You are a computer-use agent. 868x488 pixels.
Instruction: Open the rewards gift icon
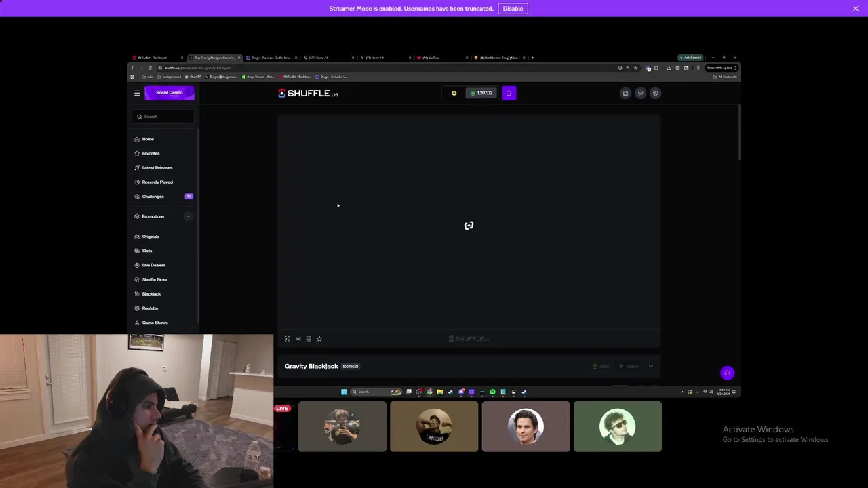[625, 93]
